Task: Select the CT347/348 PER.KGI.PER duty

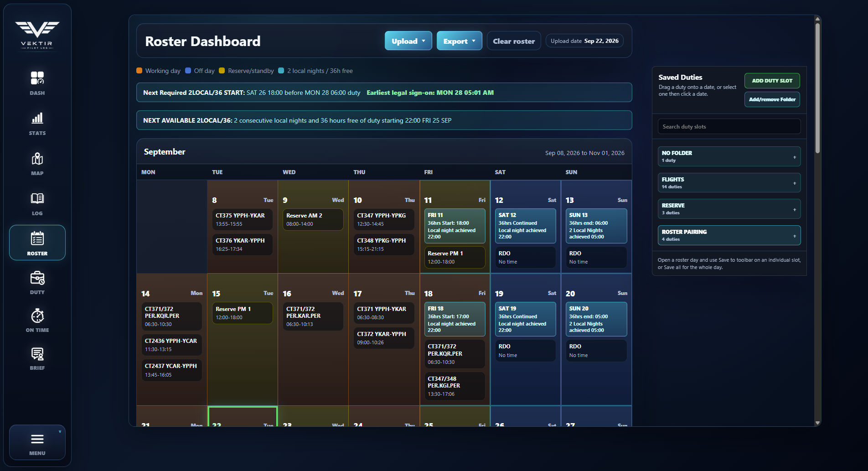Action: [x=455, y=386]
